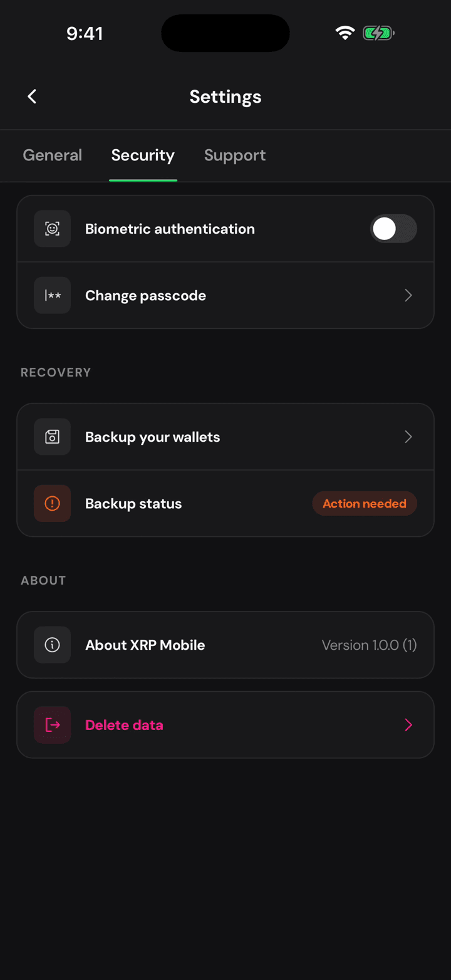This screenshot has height=980, width=451.
Task: Open Backup your wallets chevron
Action: [x=408, y=437]
